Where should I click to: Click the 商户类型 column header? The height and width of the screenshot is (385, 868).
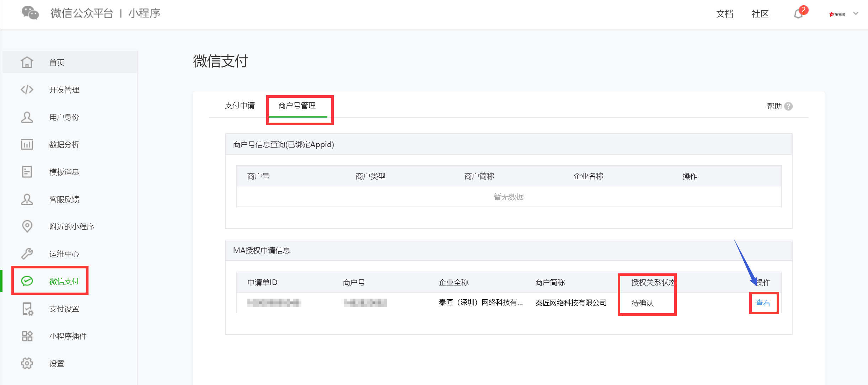[x=371, y=176]
